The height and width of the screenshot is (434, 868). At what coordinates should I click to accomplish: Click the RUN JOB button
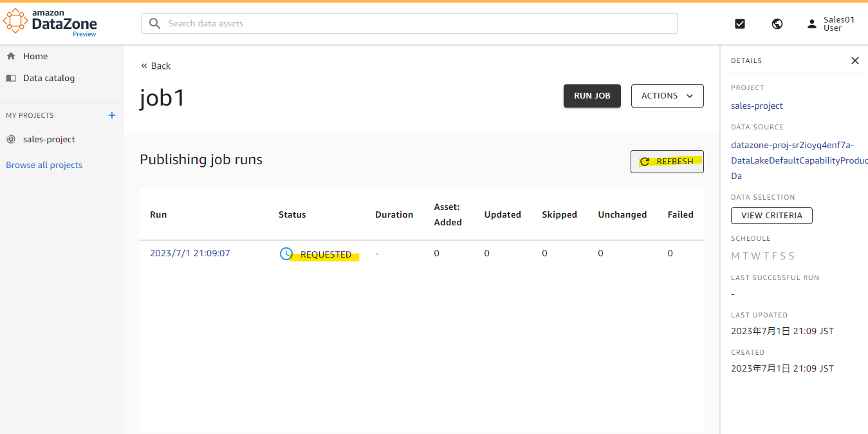[592, 96]
